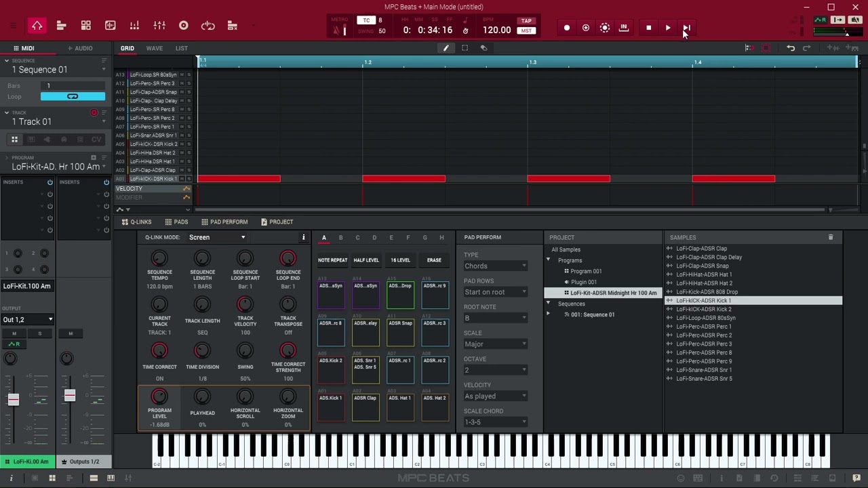Viewport: 868px width, 488px height.
Task: Select the pencil draw tool
Action: [446, 48]
